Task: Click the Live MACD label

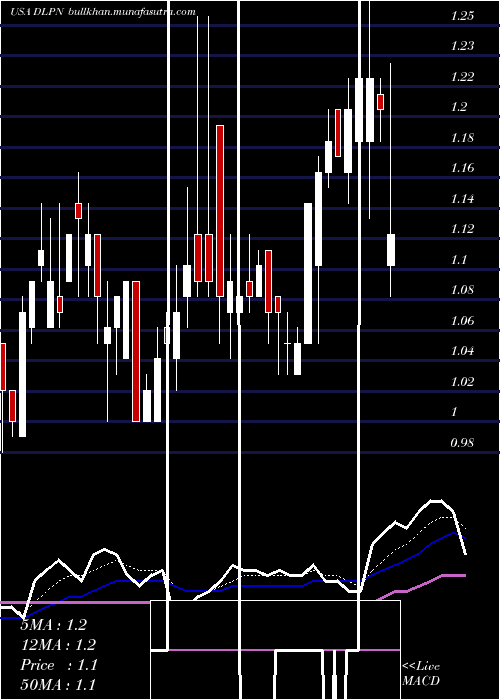Action: [x=421, y=674]
